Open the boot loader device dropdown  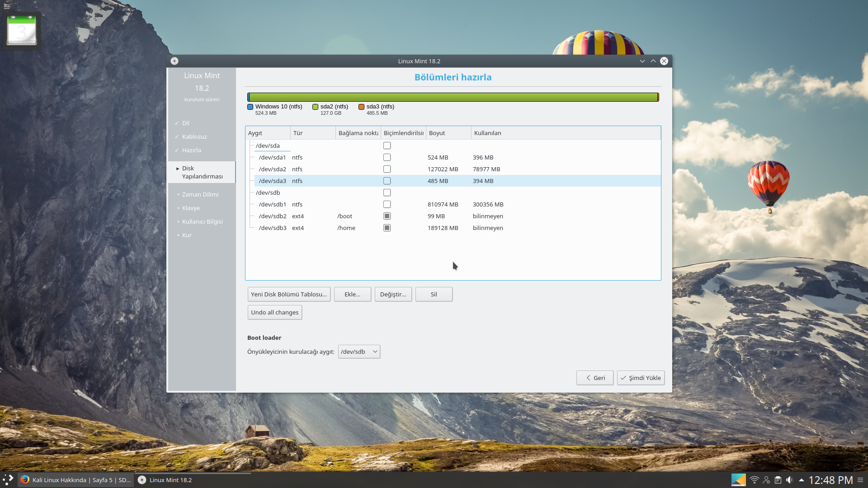click(359, 352)
